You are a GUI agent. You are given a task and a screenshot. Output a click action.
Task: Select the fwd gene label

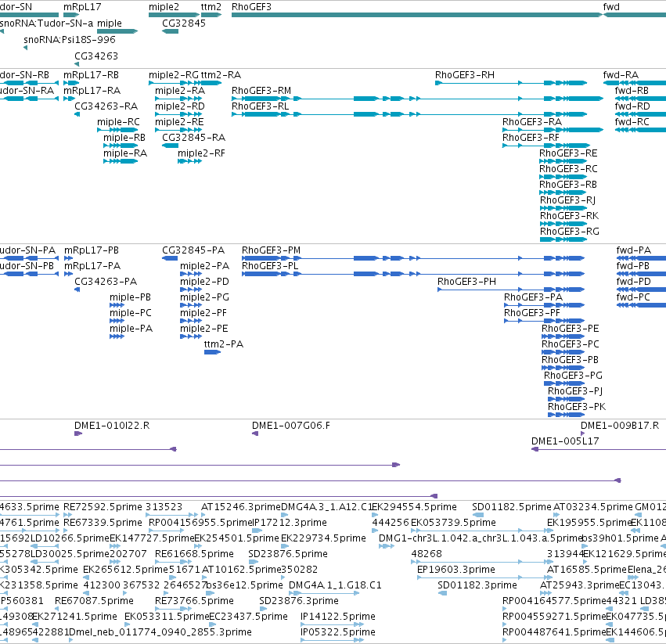coord(611,7)
